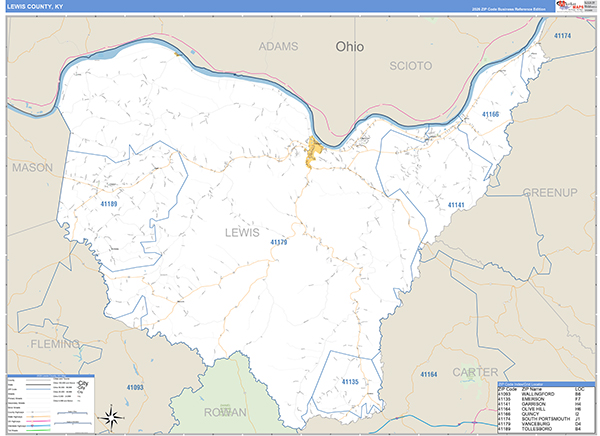This screenshot has width=600, height=436.
Task: Click the lower scale bar in the legend
Action: click(73, 423)
